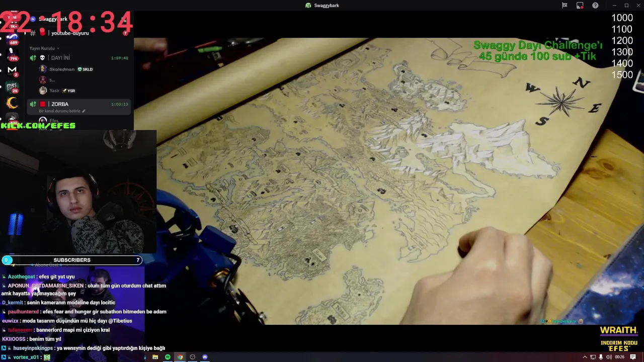Click the @Tibetius mention in chat
The height and width of the screenshot is (362, 644).
click(120, 321)
